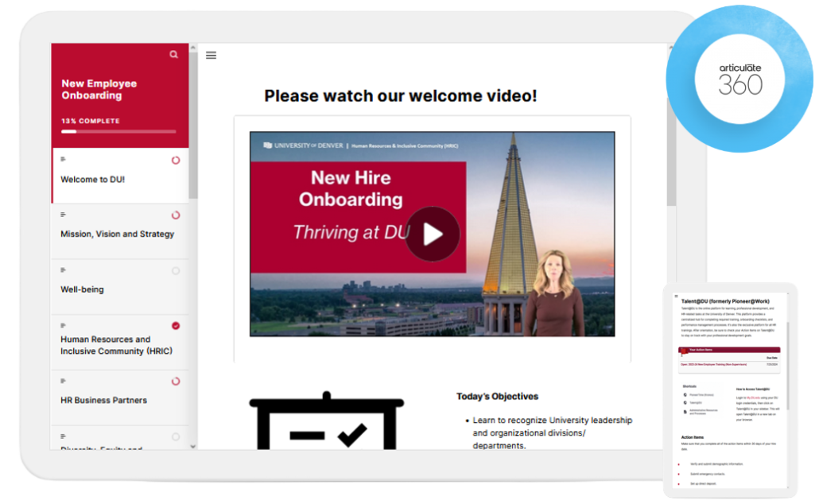Click lesson list icon above Human Resources
This screenshot has height=504, width=819.
click(63, 325)
